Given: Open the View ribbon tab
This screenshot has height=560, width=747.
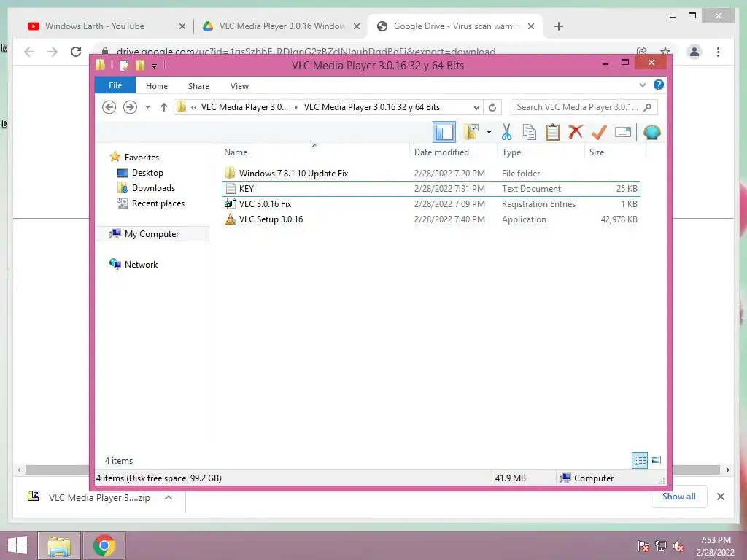Looking at the screenshot, I should [x=239, y=86].
